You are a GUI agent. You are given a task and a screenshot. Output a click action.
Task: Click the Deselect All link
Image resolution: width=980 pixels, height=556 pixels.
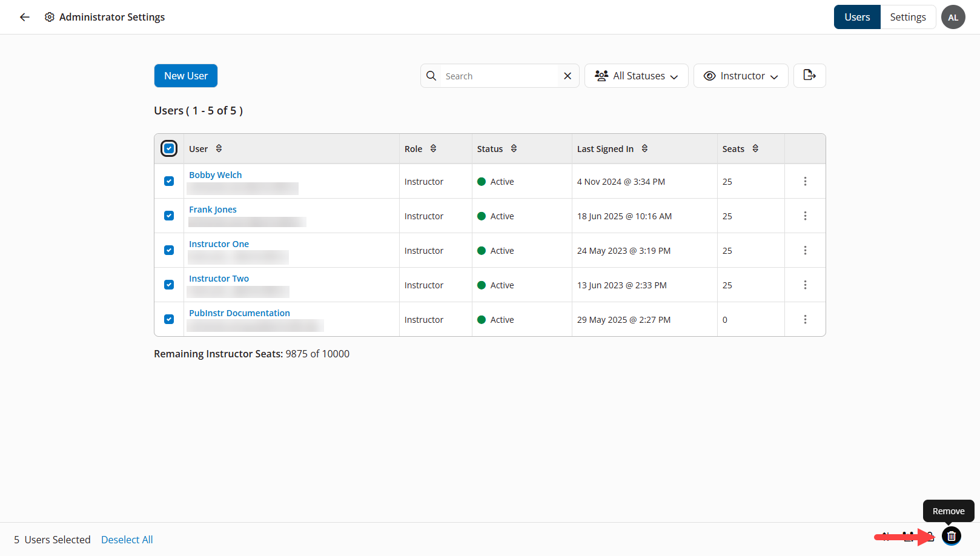(127, 540)
